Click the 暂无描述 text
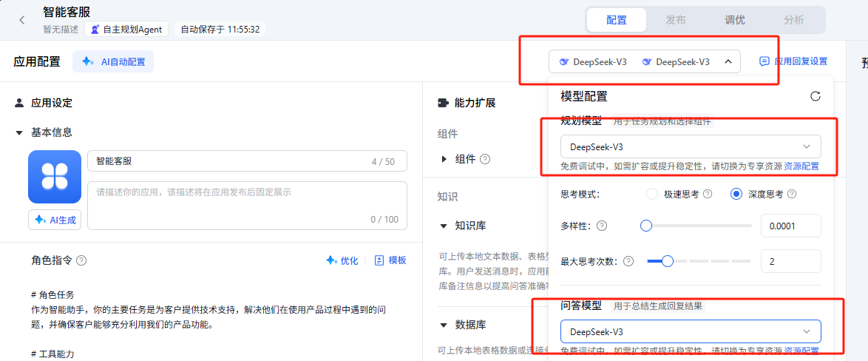Viewport: 868px width, 361px height. (x=61, y=30)
